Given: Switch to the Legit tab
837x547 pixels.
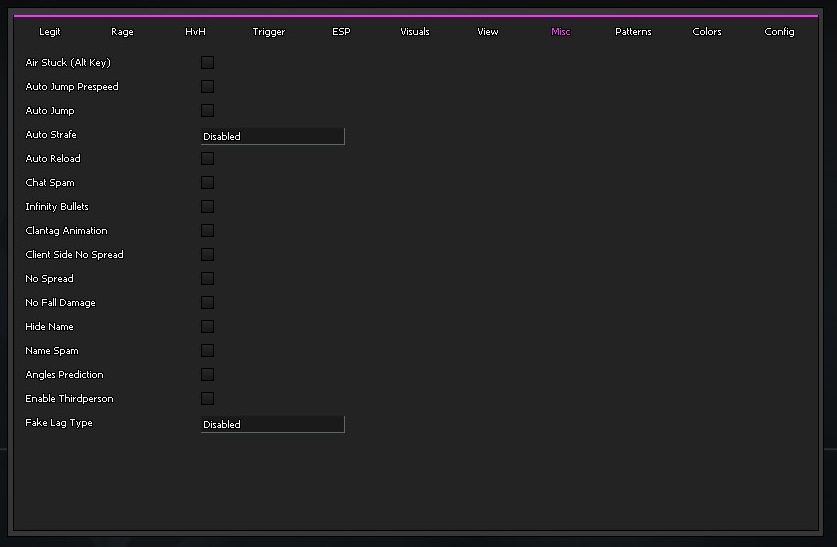Looking at the screenshot, I should (50, 32).
